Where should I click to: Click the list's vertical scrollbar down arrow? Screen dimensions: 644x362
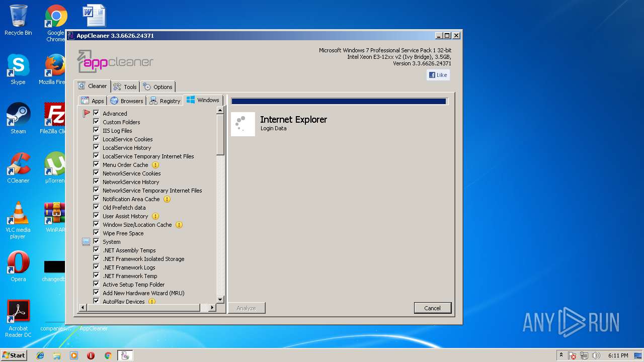tap(220, 300)
